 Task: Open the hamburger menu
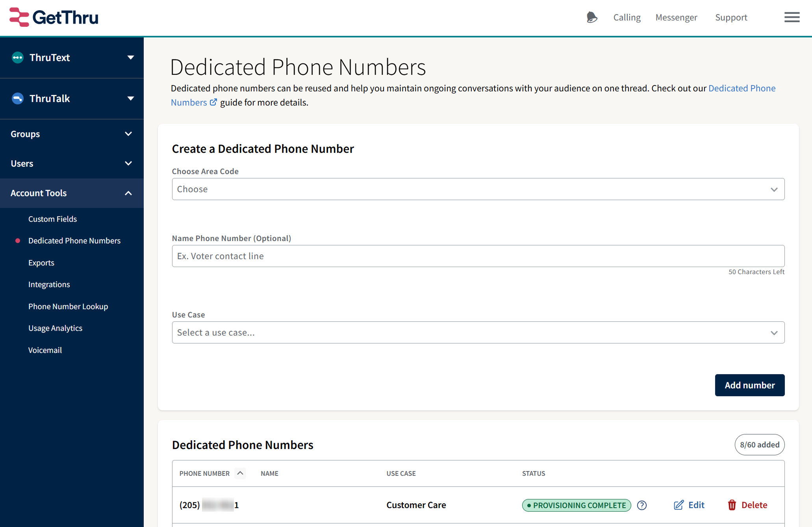pyautogui.click(x=792, y=17)
